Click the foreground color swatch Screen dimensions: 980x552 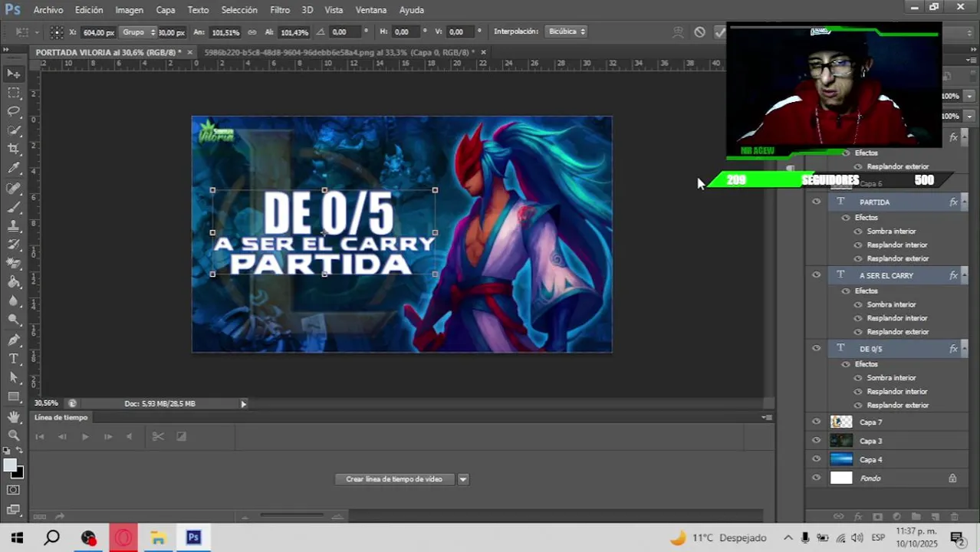pos(10,465)
